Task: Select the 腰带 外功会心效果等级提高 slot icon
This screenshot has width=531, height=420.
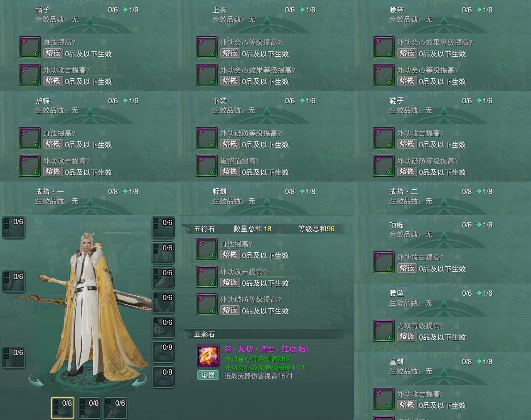Action: 383,47
